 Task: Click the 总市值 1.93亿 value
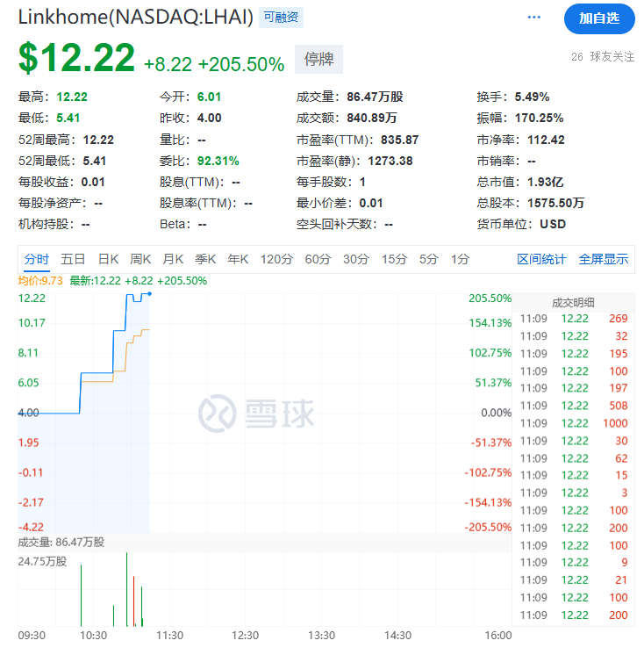click(x=545, y=182)
